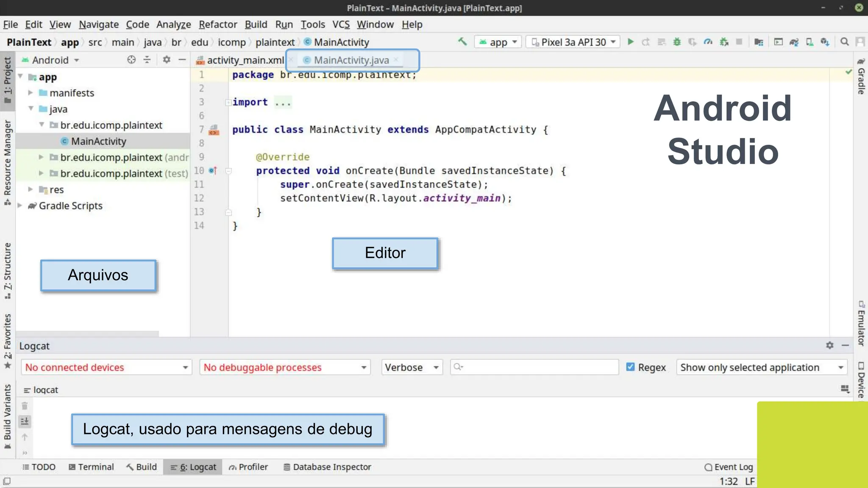Open the app run configuration dropdown
The height and width of the screenshot is (488, 868).
(x=498, y=42)
